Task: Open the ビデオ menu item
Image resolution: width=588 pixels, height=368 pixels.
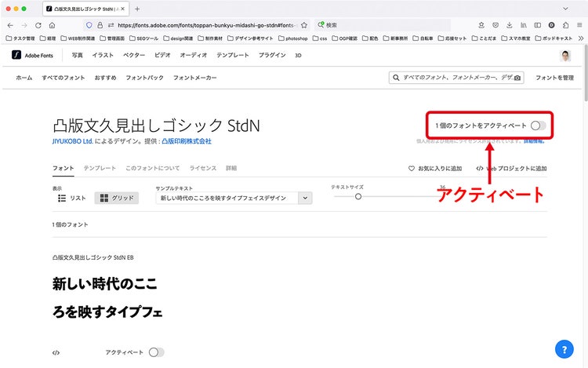Action: 162,55
